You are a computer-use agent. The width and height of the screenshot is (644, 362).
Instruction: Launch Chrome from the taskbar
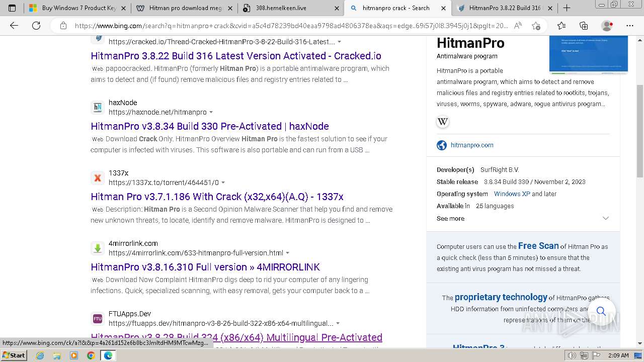tap(91, 355)
